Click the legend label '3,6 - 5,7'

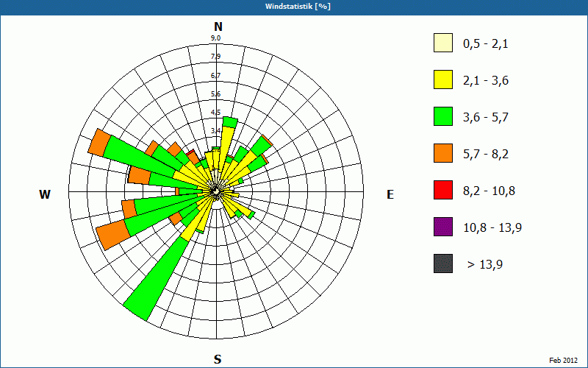486,118
